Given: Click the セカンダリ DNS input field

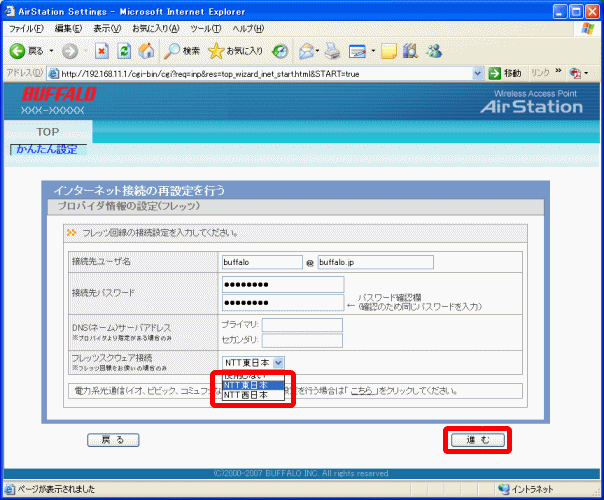Looking at the screenshot, I should coord(302,341).
